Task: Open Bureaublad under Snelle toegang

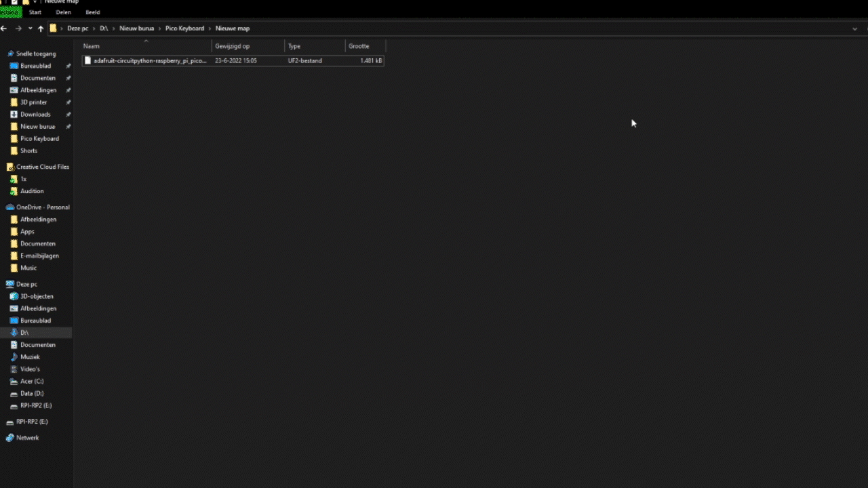Action: click(x=35, y=66)
